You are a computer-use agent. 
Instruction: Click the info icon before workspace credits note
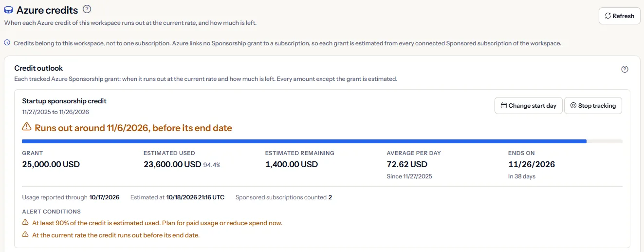7,43
